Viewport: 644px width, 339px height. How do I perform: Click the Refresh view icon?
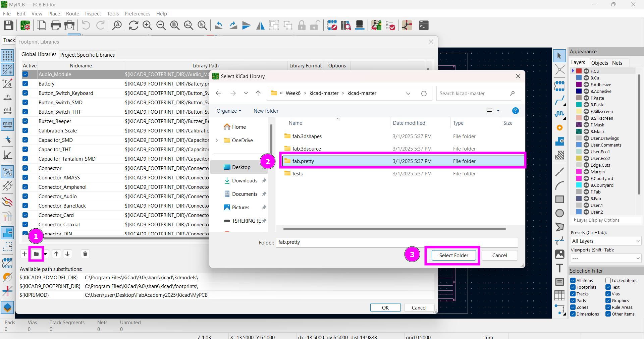[x=133, y=25]
